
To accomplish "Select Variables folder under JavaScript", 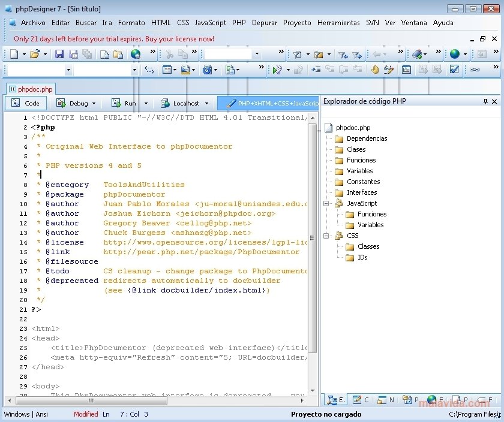I will click(370, 225).
